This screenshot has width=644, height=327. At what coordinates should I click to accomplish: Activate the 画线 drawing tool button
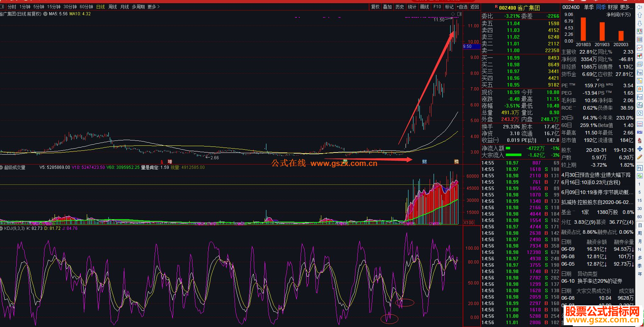pos(424,7)
